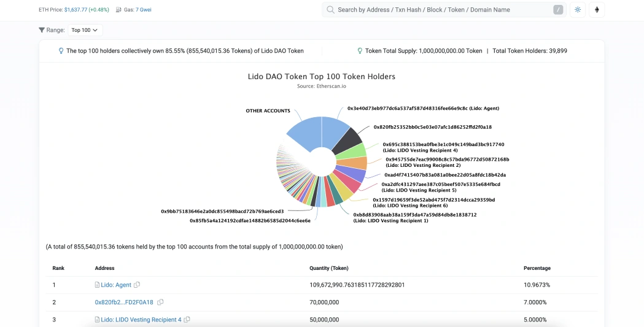Click the 7.0000% percentage cell
The image size is (644, 327).
535,302
